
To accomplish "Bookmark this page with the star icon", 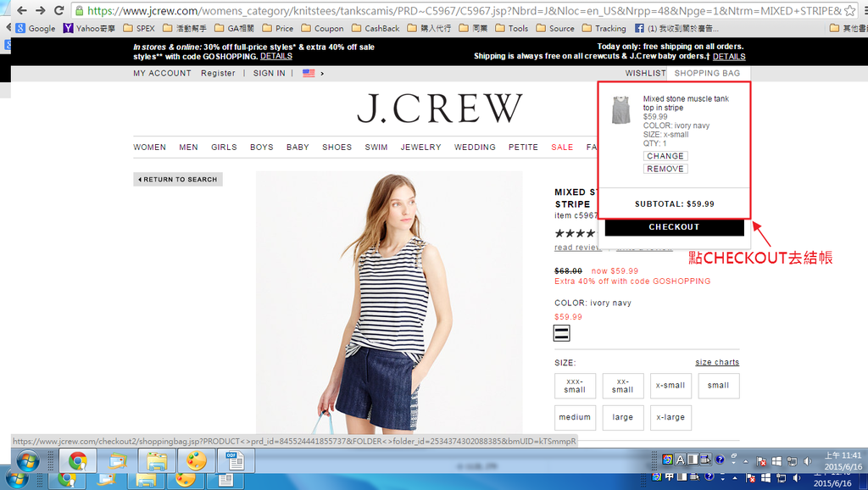I will click(x=849, y=10).
